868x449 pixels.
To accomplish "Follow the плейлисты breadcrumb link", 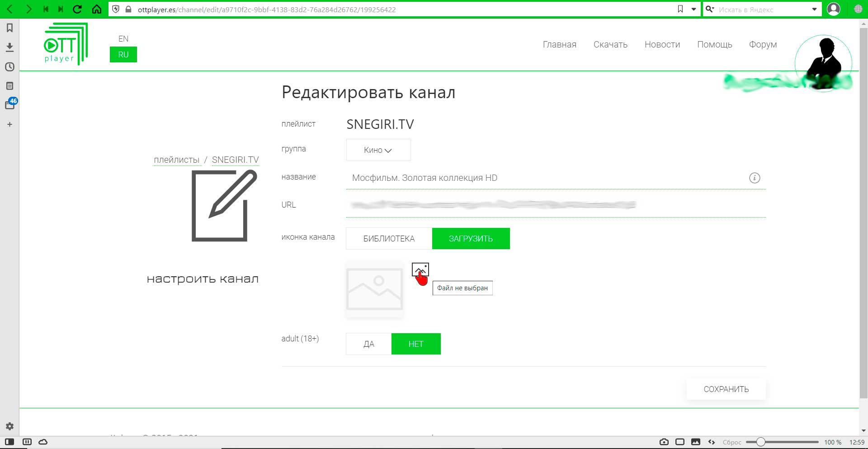I will click(x=177, y=160).
